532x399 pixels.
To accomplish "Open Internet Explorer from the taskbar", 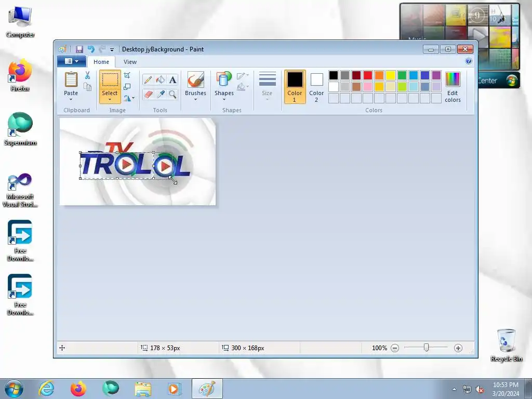I will click(46, 389).
